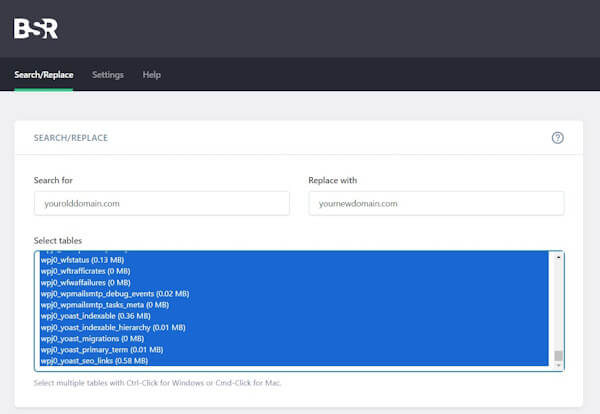
Task: Select table wpj0_yoast_seo_links (0.58 MB)
Action: [294, 361]
